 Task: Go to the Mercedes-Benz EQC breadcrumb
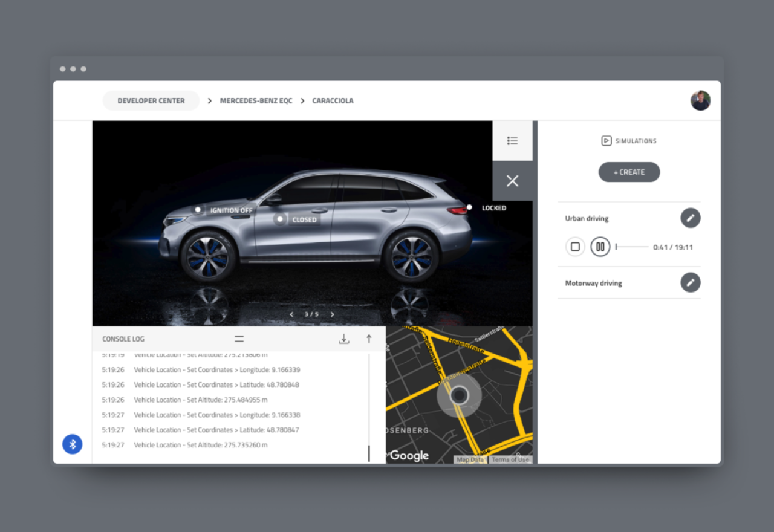pos(256,101)
